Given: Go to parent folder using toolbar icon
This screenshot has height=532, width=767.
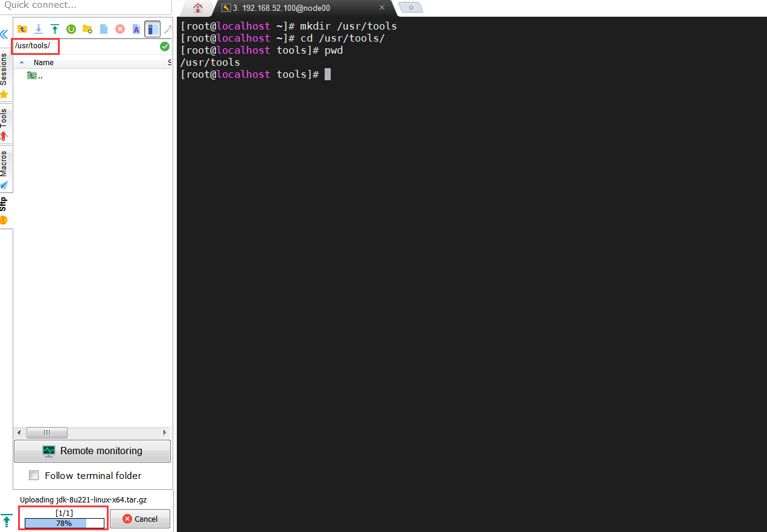Looking at the screenshot, I should tap(22, 29).
